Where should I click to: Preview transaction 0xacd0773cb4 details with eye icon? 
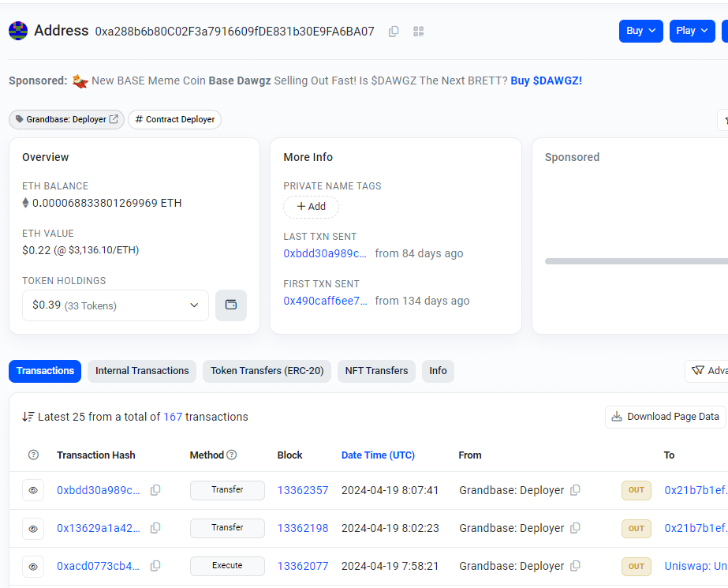coord(33,566)
